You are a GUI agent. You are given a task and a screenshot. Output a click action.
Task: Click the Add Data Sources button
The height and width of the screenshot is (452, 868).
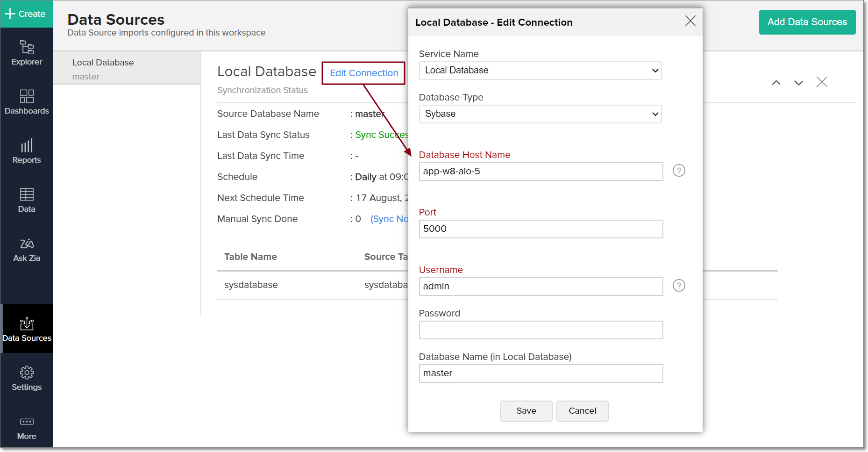tap(807, 22)
